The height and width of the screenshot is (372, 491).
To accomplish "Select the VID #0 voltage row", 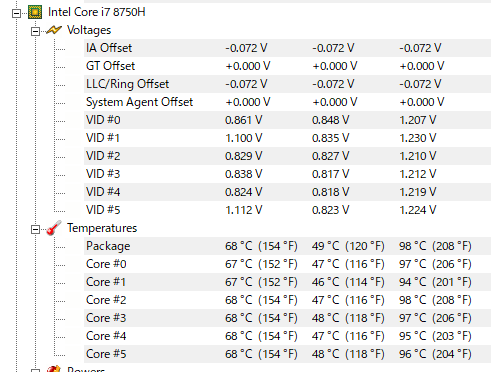I will tap(287, 120).
